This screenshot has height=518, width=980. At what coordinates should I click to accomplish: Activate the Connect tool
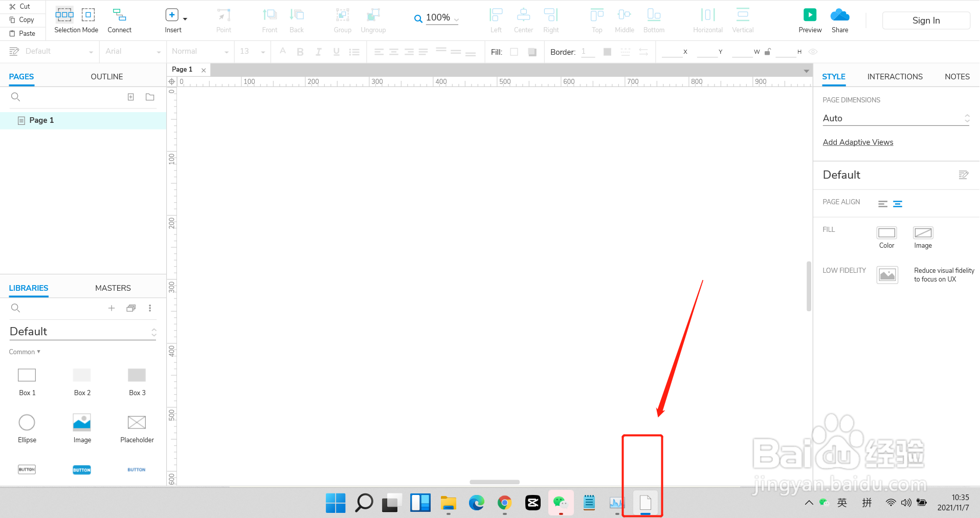pos(119,20)
